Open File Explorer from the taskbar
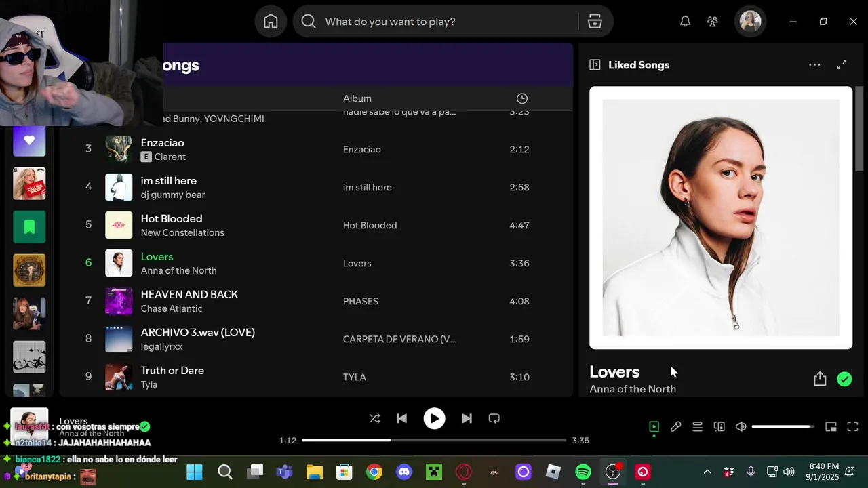 pos(315,472)
